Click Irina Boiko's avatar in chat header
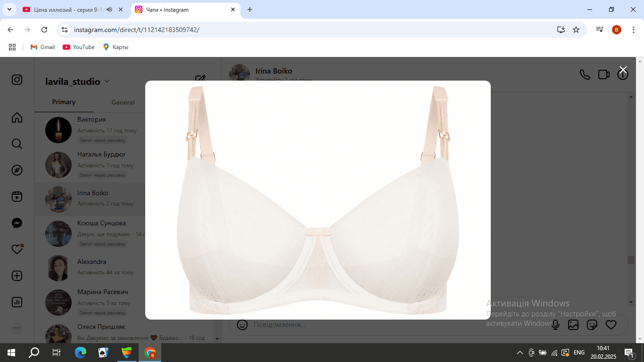The width and height of the screenshot is (644, 362). 239,74
